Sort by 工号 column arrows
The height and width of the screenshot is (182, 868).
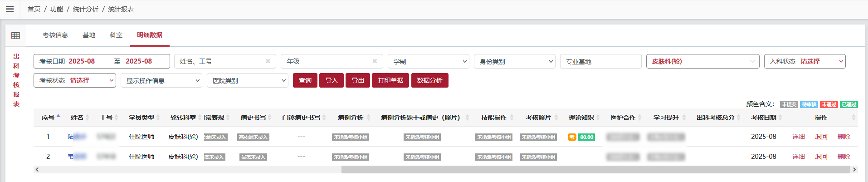116,118
